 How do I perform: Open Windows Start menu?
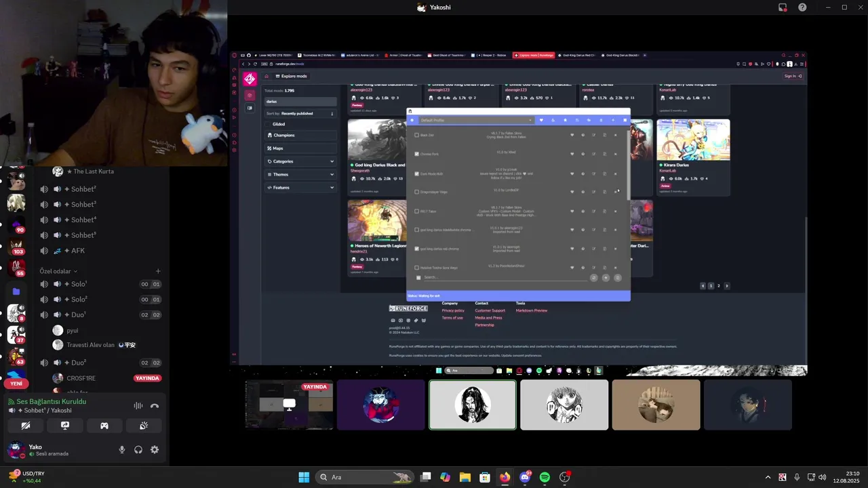click(x=304, y=477)
